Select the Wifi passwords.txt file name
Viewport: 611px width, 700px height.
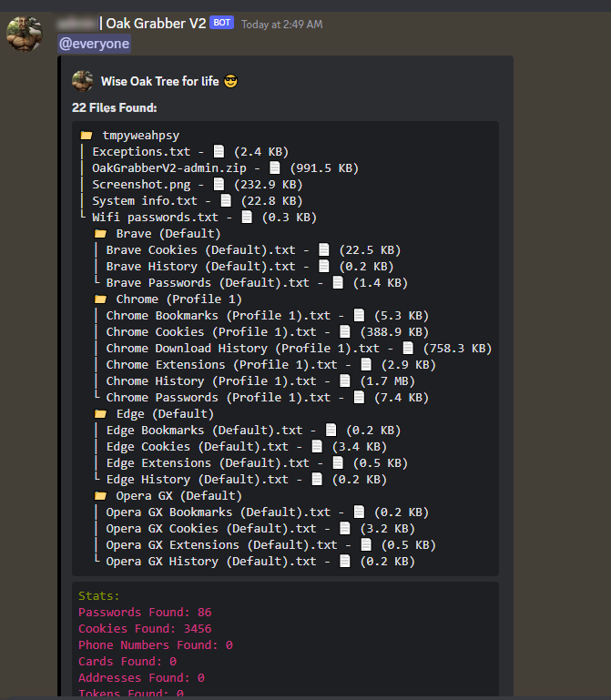[x=155, y=218]
